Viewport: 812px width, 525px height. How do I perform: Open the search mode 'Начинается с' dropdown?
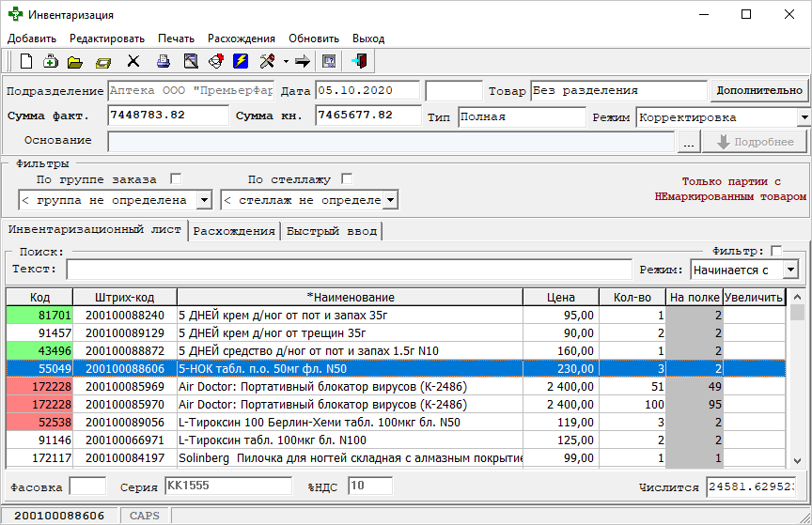pyautogui.click(x=790, y=270)
